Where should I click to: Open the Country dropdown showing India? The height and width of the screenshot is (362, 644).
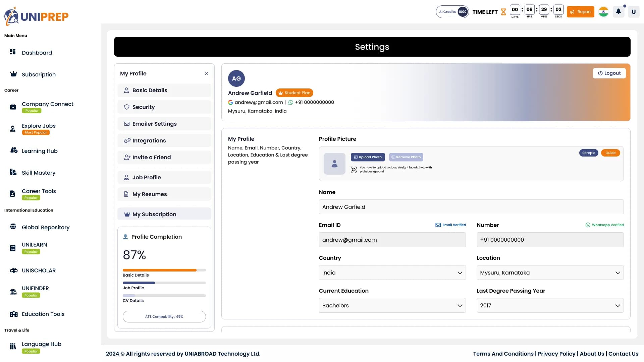click(392, 273)
